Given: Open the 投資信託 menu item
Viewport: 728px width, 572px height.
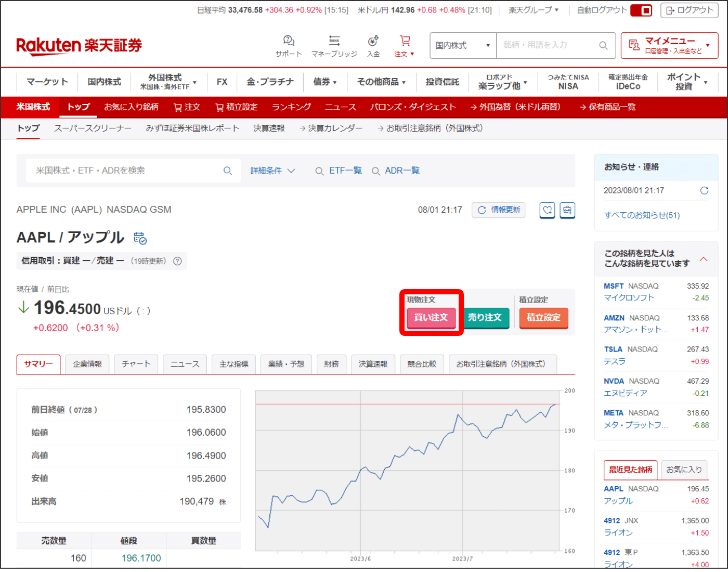Looking at the screenshot, I should pos(443,82).
